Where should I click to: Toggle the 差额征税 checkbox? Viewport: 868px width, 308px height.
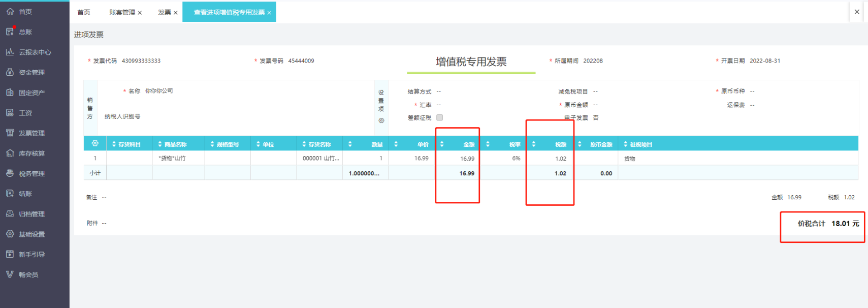(439, 117)
